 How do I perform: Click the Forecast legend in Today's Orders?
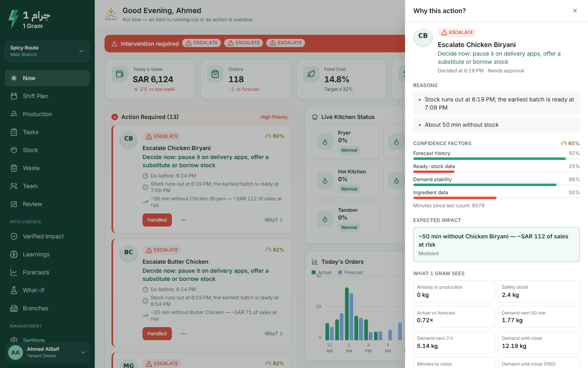(x=350, y=272)
